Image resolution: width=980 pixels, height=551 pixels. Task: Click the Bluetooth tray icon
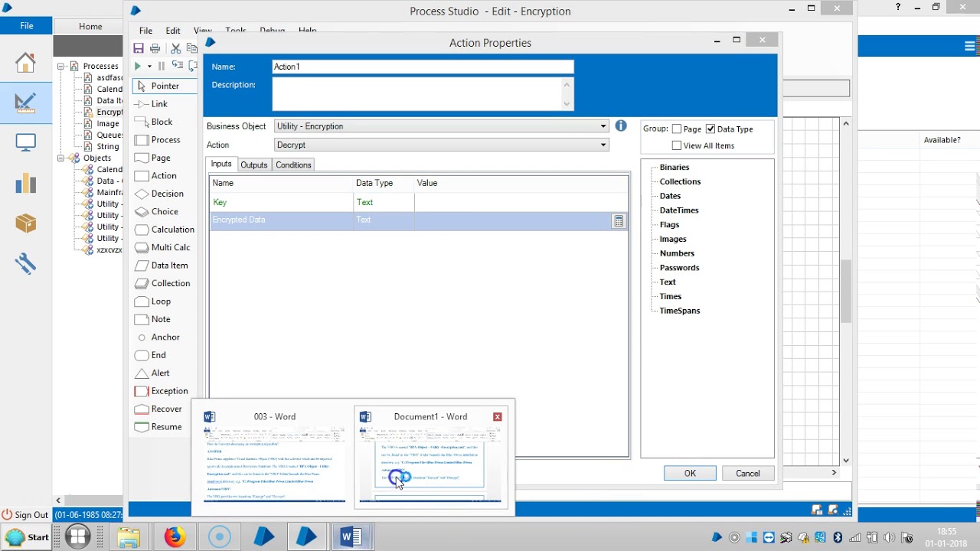point(838,537)
